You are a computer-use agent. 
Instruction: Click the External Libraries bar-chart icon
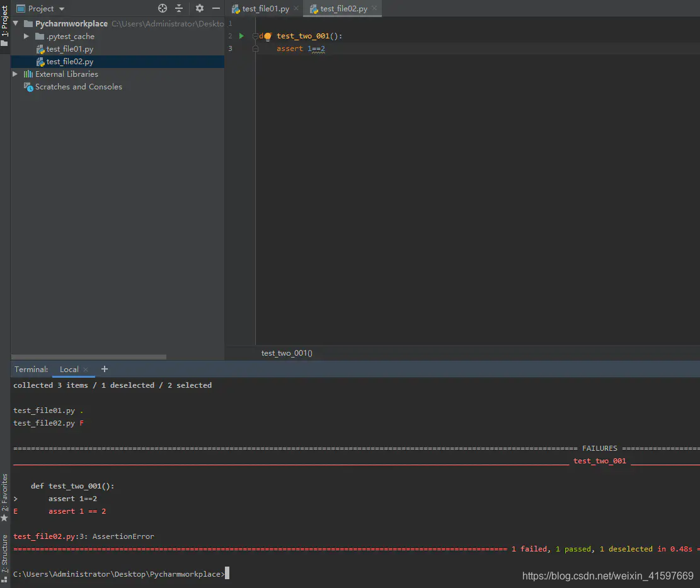pyautogui.click(x=28, y=74)
